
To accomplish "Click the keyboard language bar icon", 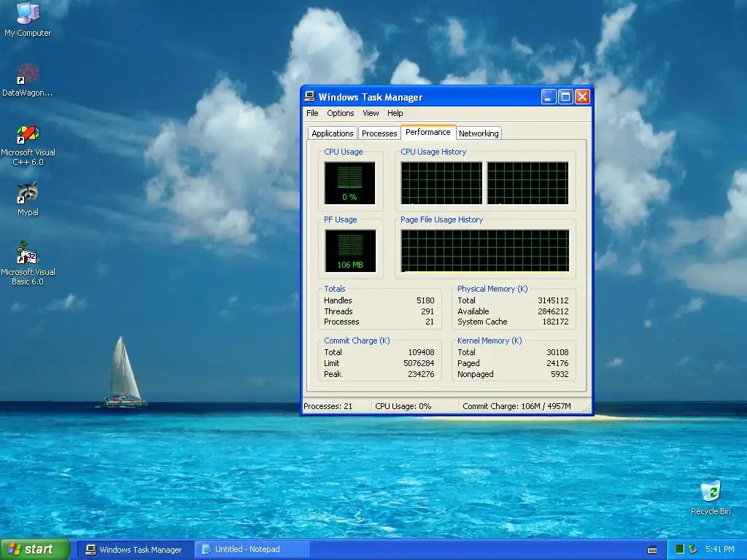I will click(x=652, y=550).
